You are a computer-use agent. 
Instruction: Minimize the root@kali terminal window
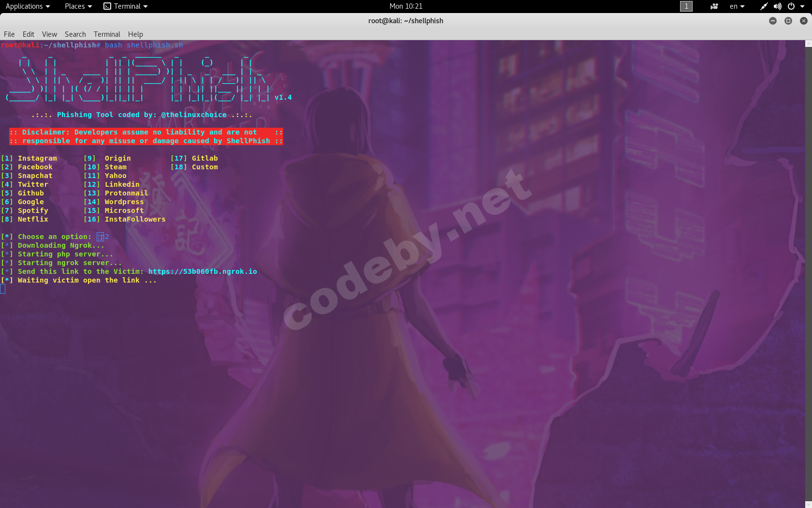pyautogui.click(x=773, y=21)
